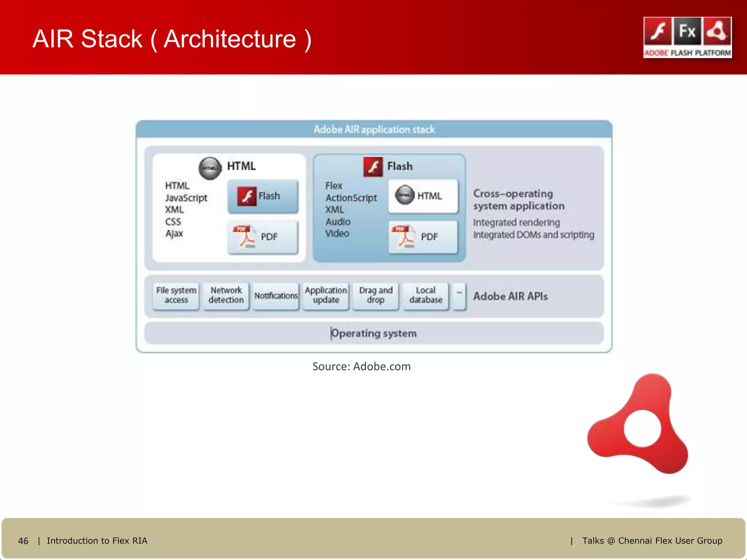Click the Source: Adobe.com caption
The image size is (747, 560).
(x=361, y=366)
